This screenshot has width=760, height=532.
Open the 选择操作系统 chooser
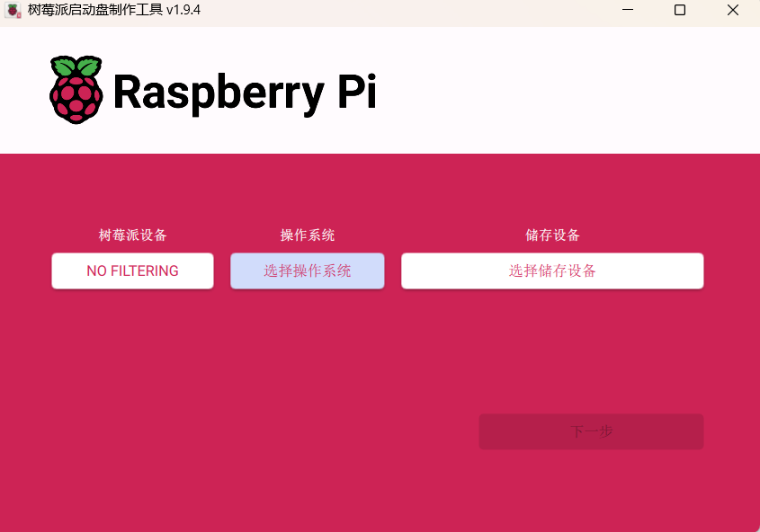pos(308,270)
